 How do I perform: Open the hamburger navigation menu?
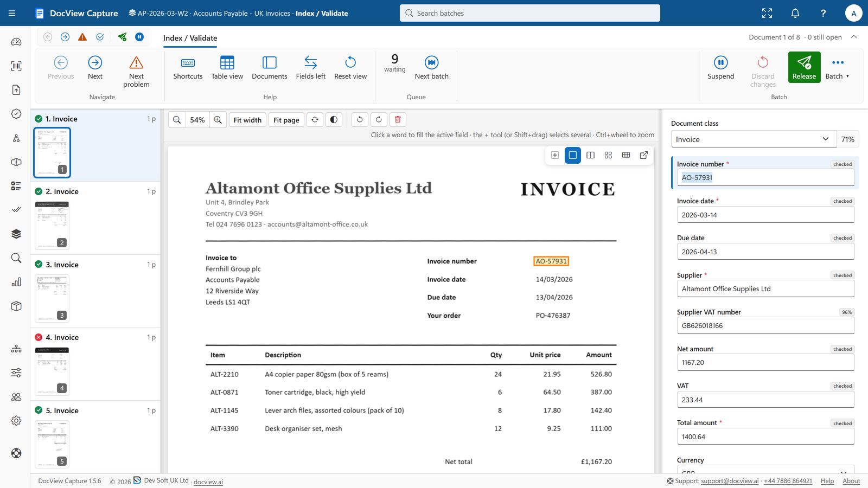(x=12, y=13)
